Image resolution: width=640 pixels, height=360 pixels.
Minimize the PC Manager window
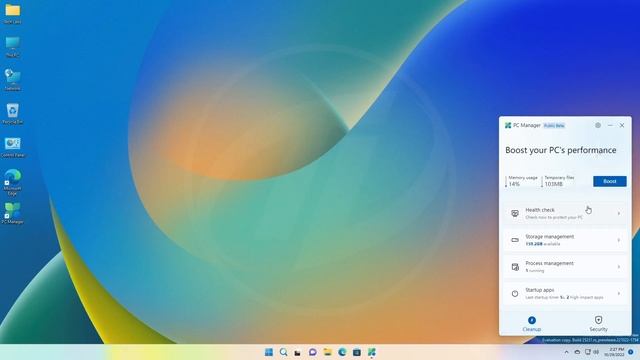610,125
